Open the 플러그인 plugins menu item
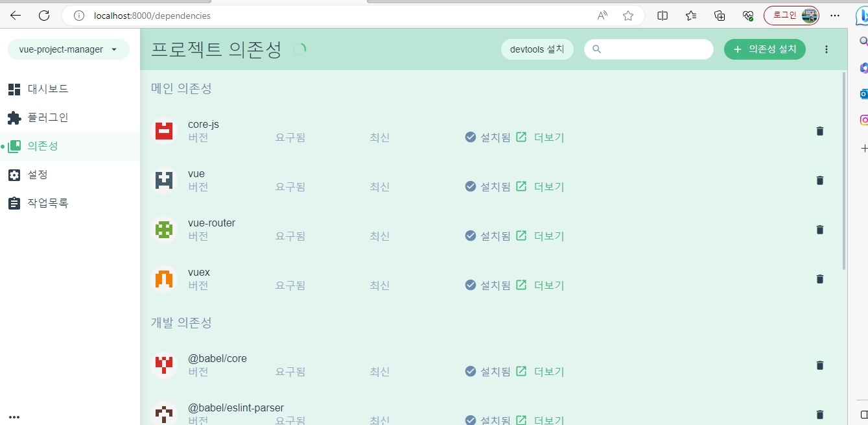 (x=70, y=117)
